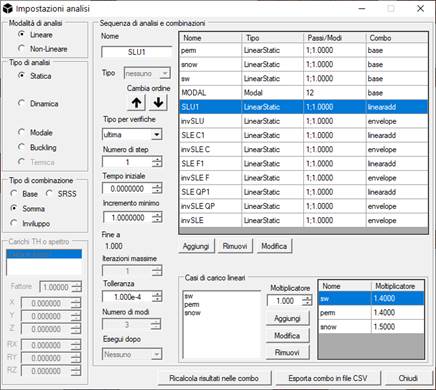The width and height of the screenshot is (436, 390).
Task: Click the Moltiplicatore spinner for load cases
Action: [289, 301]
